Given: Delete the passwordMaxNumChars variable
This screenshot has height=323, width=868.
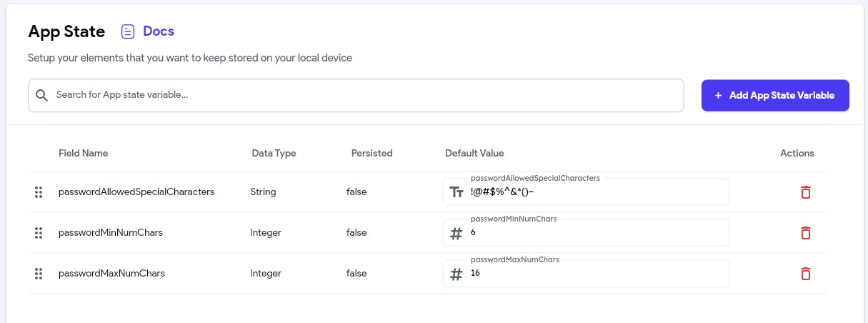Looking at the screenshot, I should point(805,274).
